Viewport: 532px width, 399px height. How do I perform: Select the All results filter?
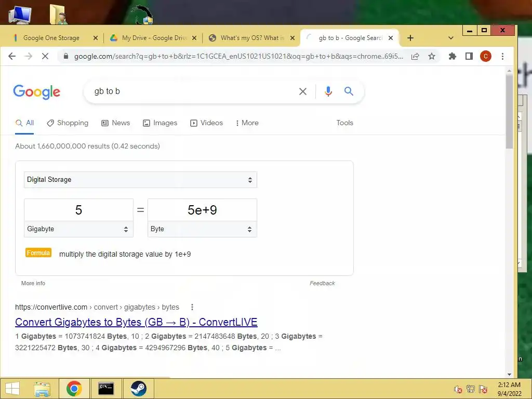[25, 123]
